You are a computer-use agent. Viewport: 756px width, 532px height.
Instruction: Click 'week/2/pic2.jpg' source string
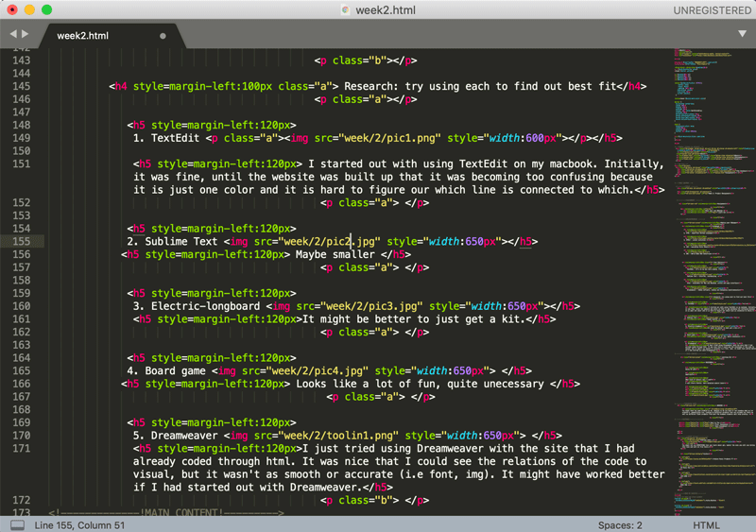click(x=329, y=242)
